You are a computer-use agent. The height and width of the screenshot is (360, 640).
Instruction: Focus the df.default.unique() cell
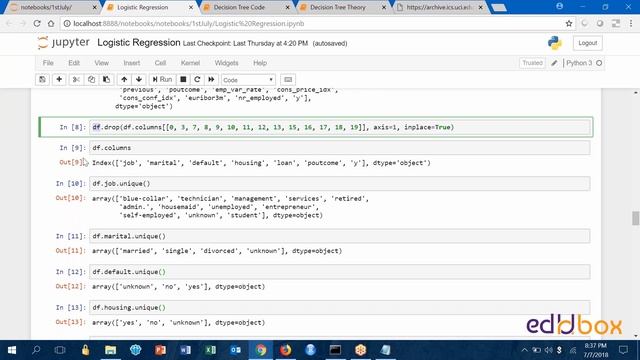click(x=340, y=272)
